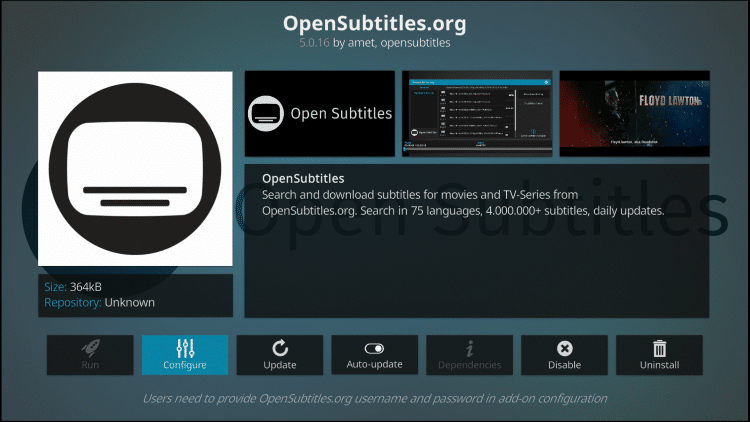
Task: Select the Disable text label
Action: point(564,365)
